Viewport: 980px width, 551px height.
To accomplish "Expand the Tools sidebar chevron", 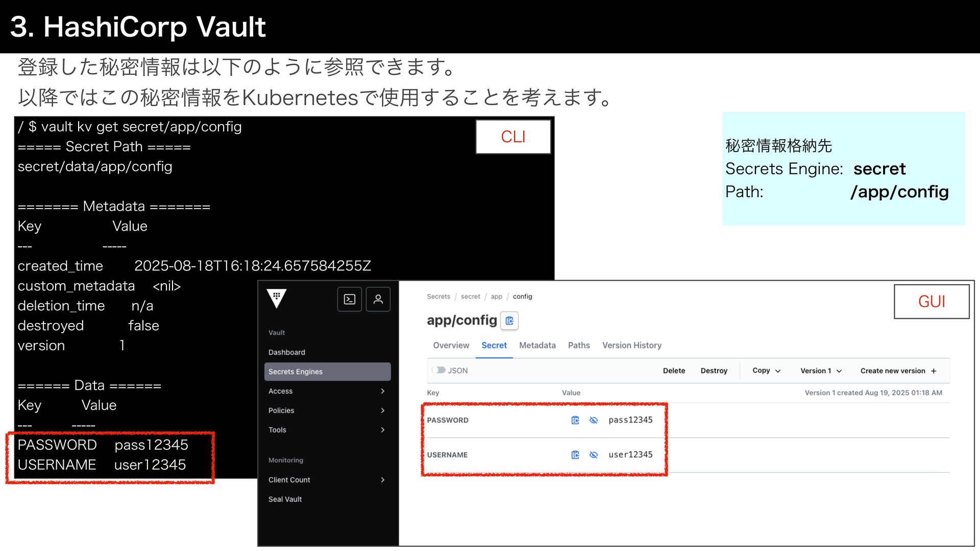I will [383, 430].
